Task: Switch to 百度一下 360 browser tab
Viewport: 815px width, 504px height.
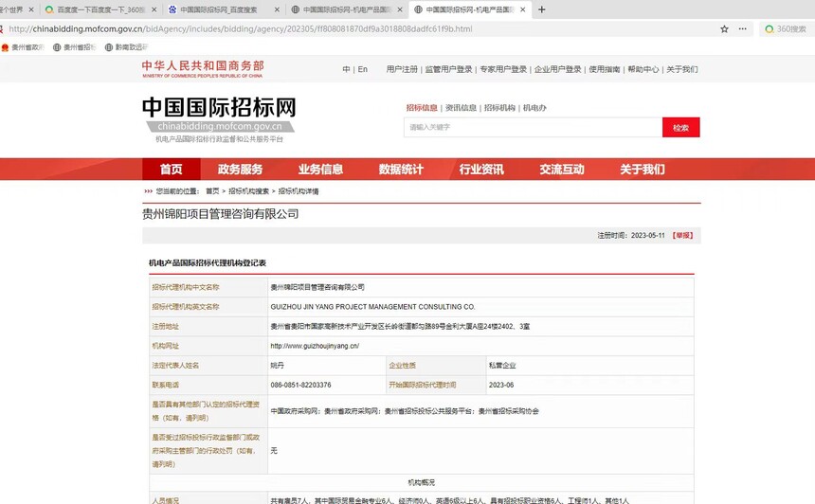Action: tap(100, 9)
